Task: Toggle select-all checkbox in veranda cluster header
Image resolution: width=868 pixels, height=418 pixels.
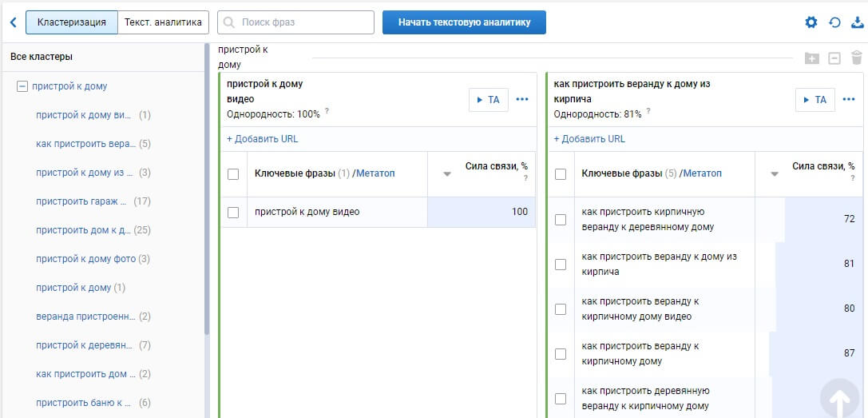Action: (x=561, y=174)
